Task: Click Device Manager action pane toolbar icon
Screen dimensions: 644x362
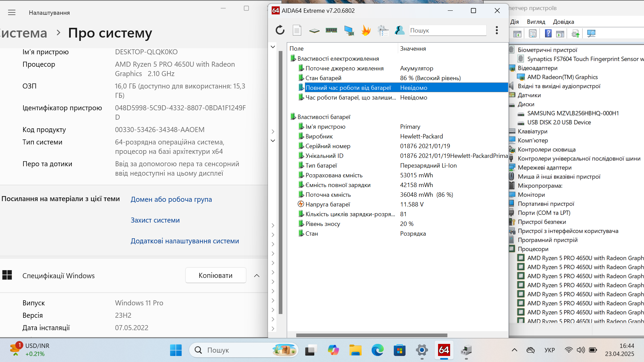Action: tap(560, 34)
